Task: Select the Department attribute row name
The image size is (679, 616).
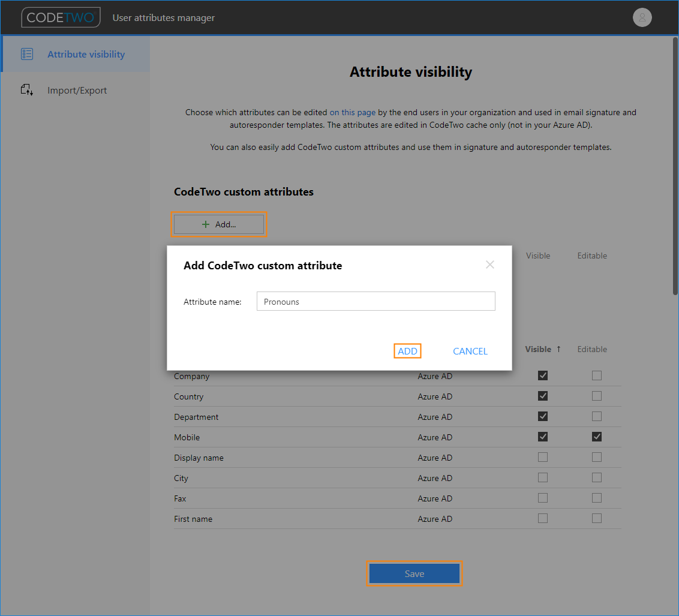Action: (x=196, y=417)
